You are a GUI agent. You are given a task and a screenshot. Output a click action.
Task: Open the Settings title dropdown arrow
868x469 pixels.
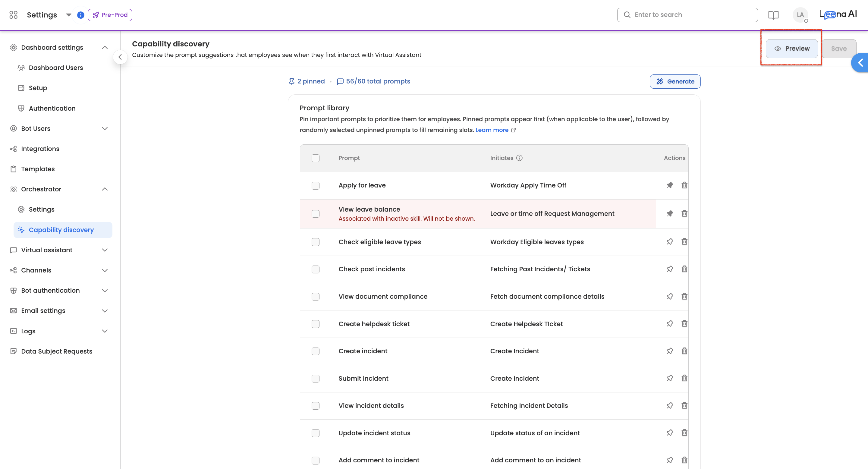click(68, 15)
